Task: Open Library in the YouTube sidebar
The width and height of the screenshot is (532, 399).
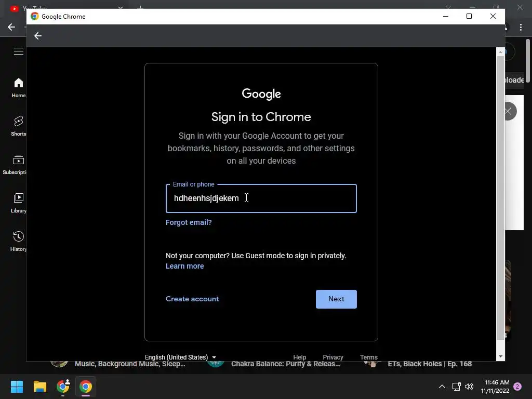Action: (x=18, y=203)
